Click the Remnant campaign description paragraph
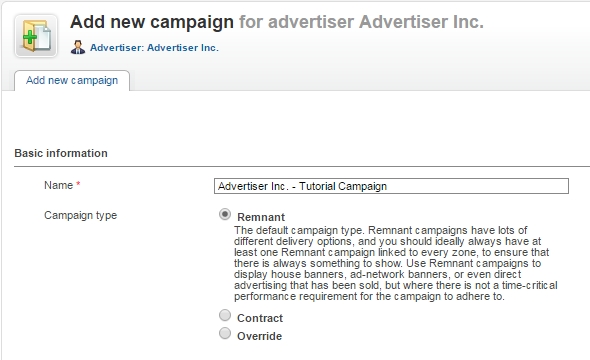Screen dimensions: 590x360 point(395,263)
